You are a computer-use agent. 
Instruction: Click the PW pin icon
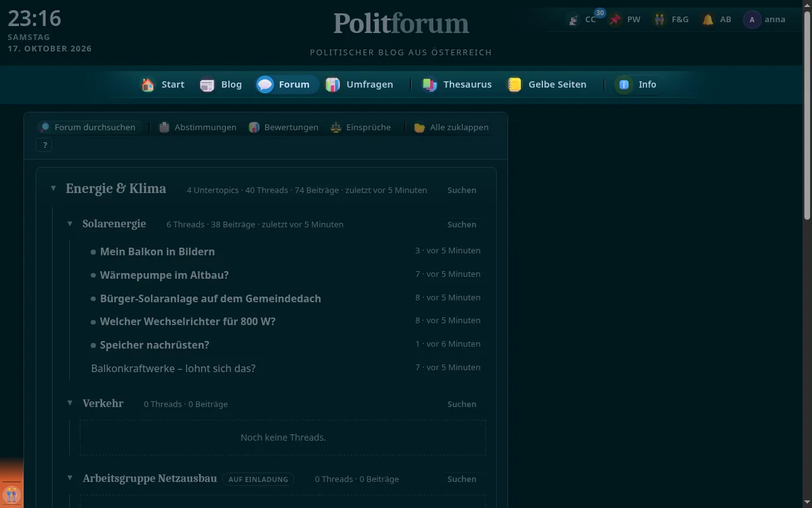(615, 20)
